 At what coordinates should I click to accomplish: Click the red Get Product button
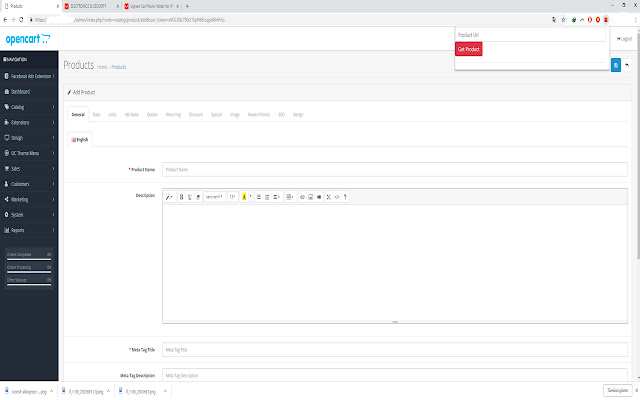[469, 49]
